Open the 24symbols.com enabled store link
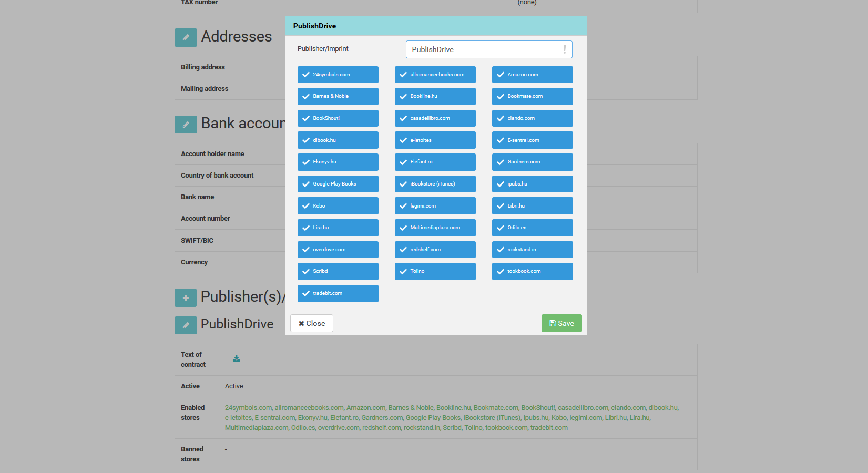This screenshot has height=473, width=868. pos(248,408)
